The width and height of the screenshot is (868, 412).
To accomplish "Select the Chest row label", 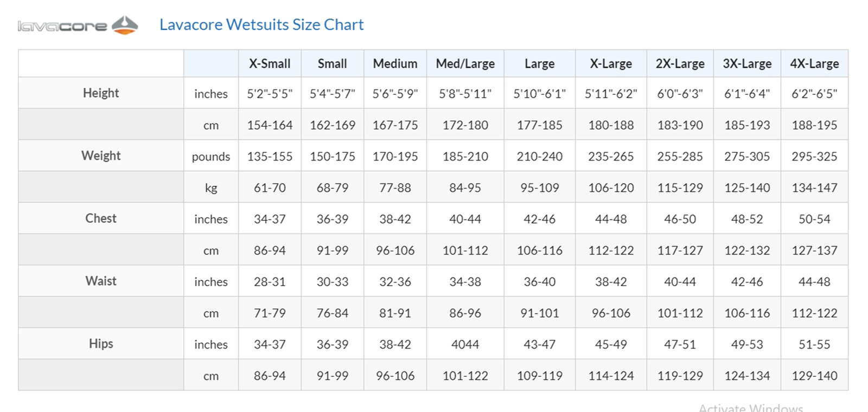I will click(101, 218).
